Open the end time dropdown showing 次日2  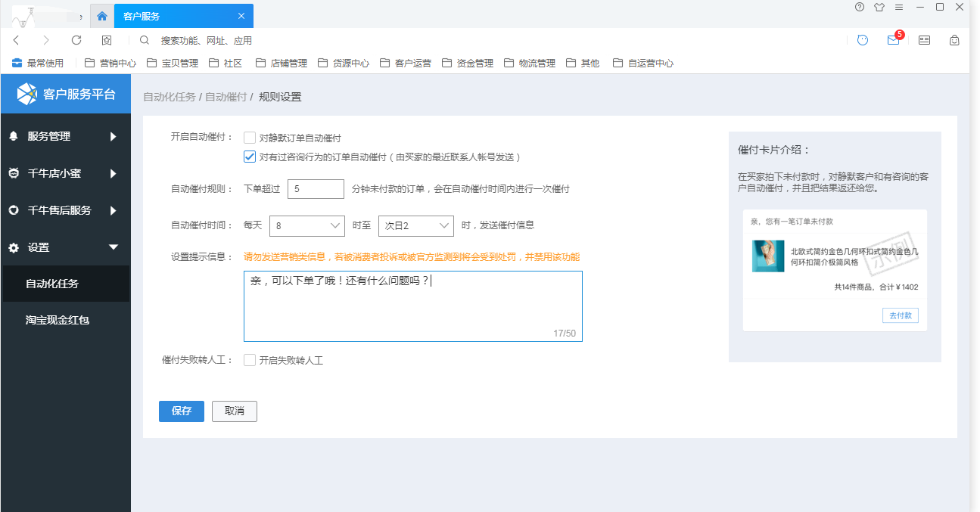click(415, 225)
